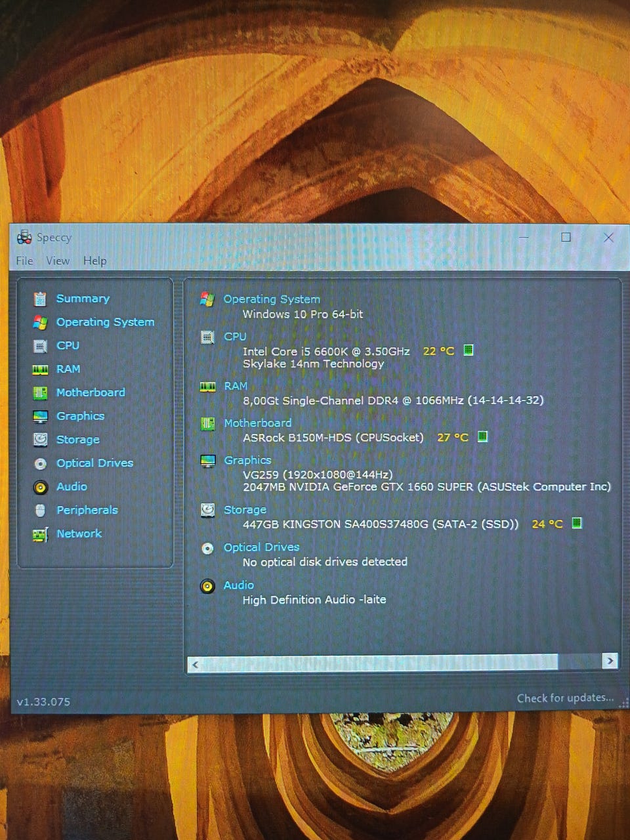Click Operating System heading link in summary
Image resolution: width=630 pixels, height=840 pixels.
tap(272, 299)
